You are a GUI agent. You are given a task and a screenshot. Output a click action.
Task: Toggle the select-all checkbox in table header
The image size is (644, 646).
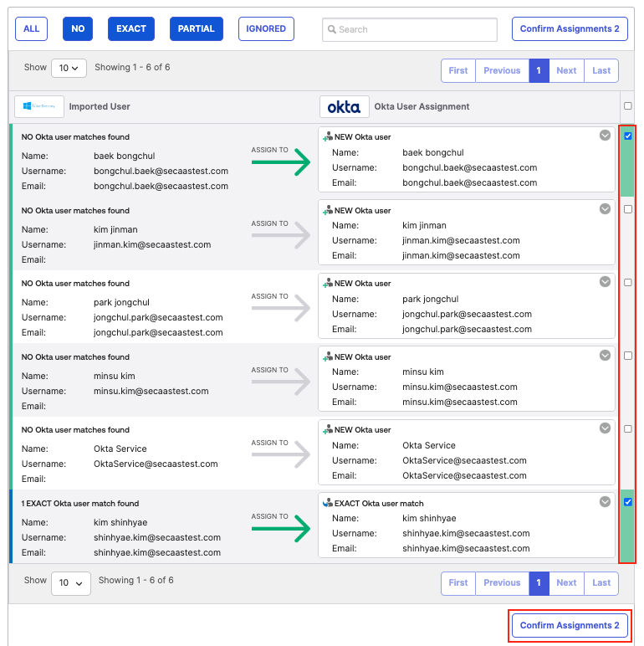tap(628, 106)
